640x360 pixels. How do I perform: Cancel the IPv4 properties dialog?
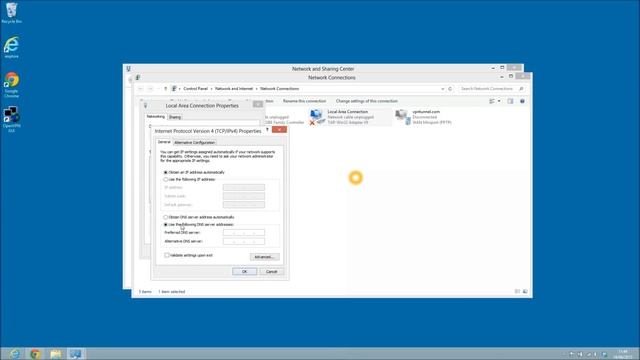271,271
